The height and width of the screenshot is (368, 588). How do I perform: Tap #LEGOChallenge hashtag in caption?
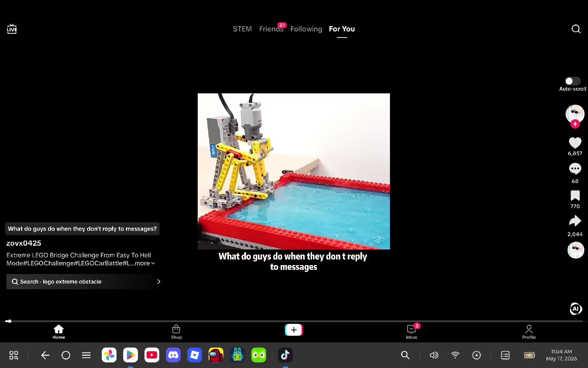pos(48,263)
